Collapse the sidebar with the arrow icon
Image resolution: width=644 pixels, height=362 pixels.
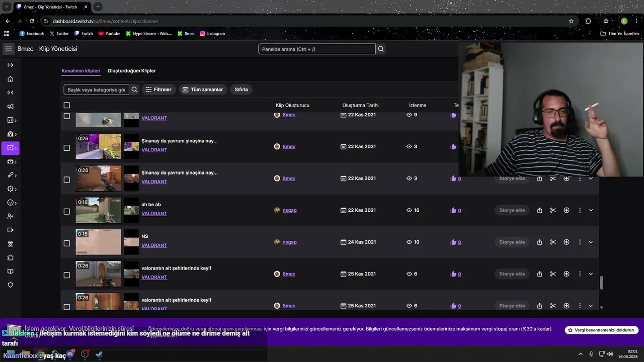(10, 65)
